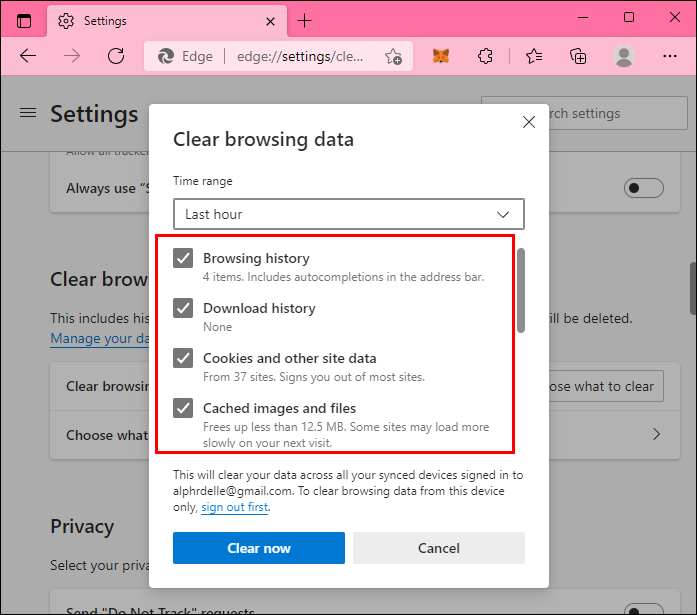Viewport: 697px width, 615px height.
Task: Open the Settings hamburger menu
Action: 28,113
